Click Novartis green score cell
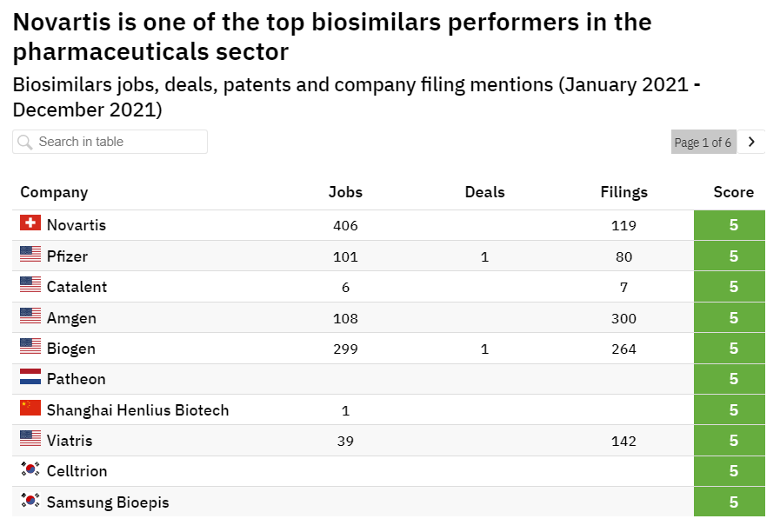This screenshot has height=532, width=780. (x=733, y=225)
